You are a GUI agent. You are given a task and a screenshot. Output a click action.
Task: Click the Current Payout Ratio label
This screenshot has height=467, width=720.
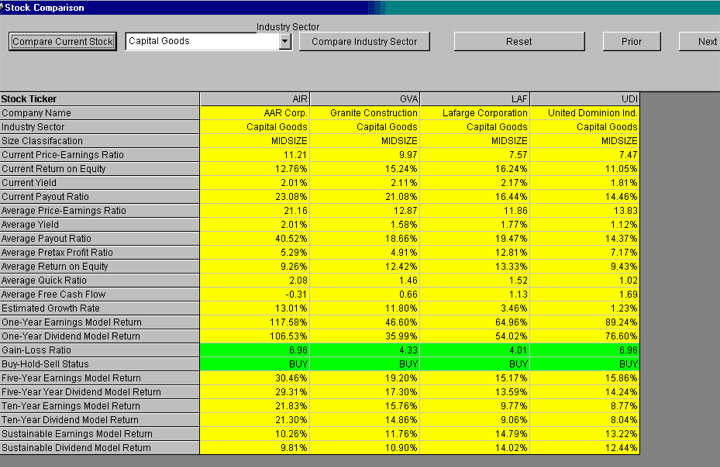100,197
